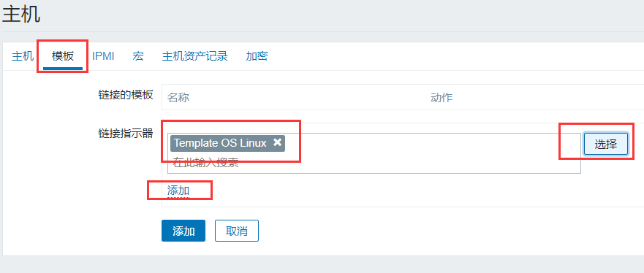
Task: Cancel with the 取消 button
Action: 237,231
